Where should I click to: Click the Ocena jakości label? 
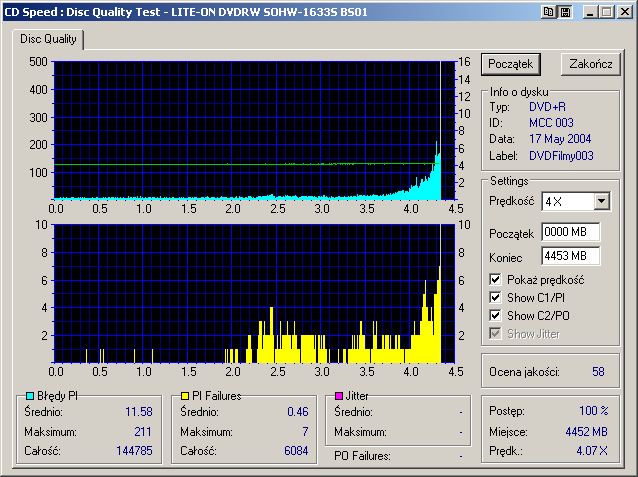click(524, 372)
